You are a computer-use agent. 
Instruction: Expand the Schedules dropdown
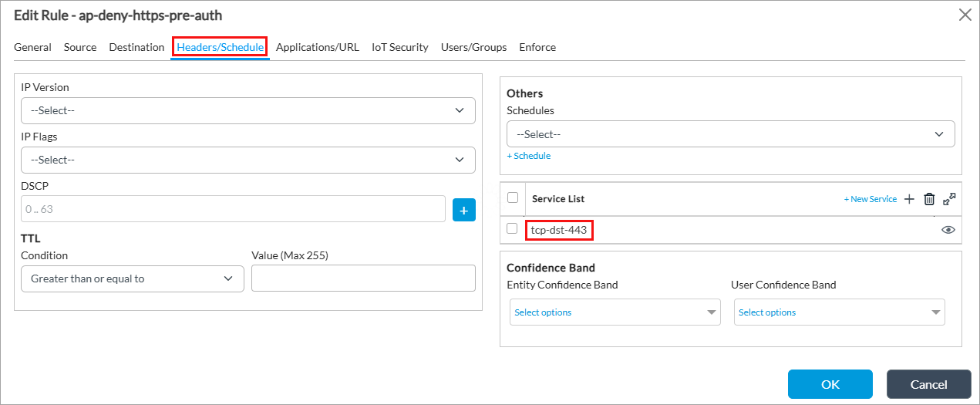pyautogui.click(x=730, y=134)
